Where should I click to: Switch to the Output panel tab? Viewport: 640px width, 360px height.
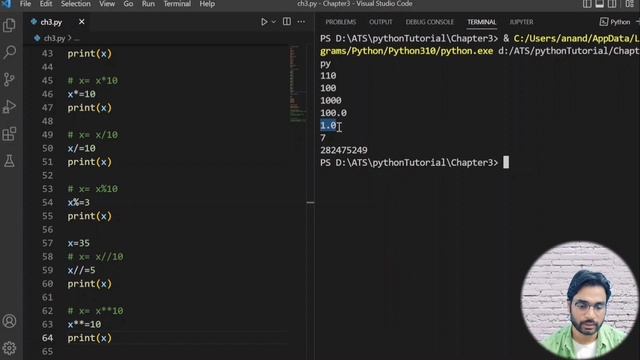click(x=381, y=22)
